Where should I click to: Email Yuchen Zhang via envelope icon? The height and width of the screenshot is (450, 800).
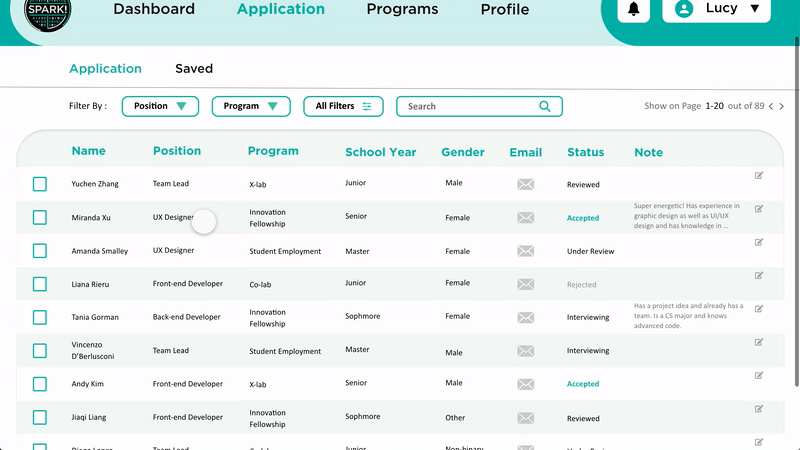526,184
